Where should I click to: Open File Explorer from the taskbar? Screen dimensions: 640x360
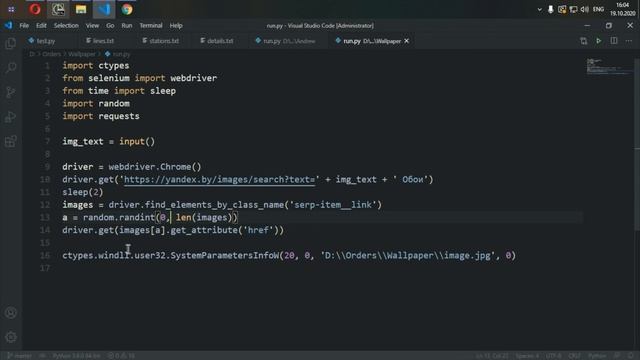point(81,9)
